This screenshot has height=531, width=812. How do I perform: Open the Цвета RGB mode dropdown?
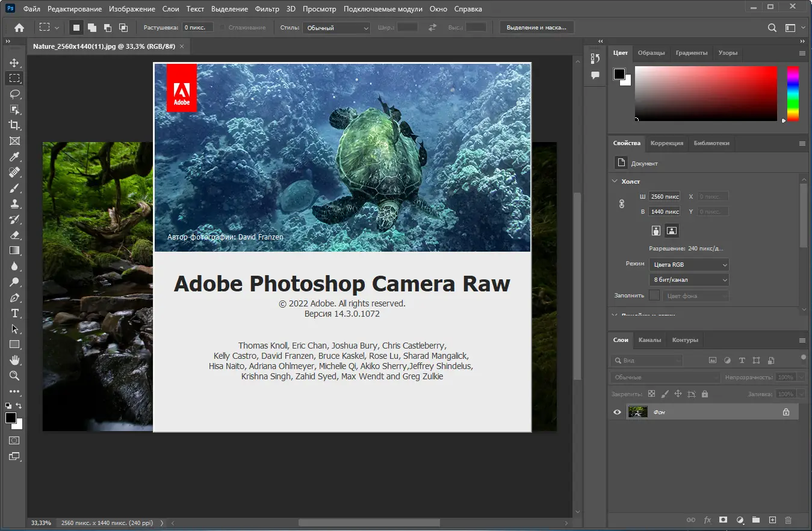pyautogui.click(x=689, y=264)
